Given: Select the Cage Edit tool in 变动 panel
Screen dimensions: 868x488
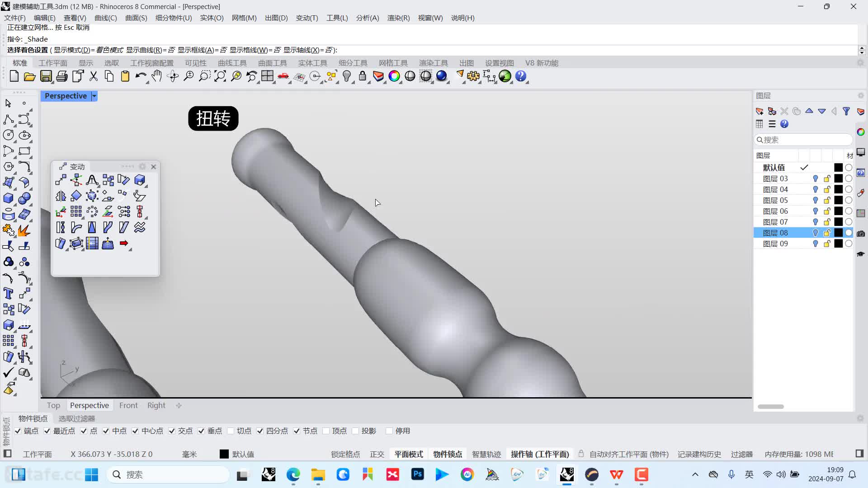Looking at the screenshot, I should tap(76, 244).
